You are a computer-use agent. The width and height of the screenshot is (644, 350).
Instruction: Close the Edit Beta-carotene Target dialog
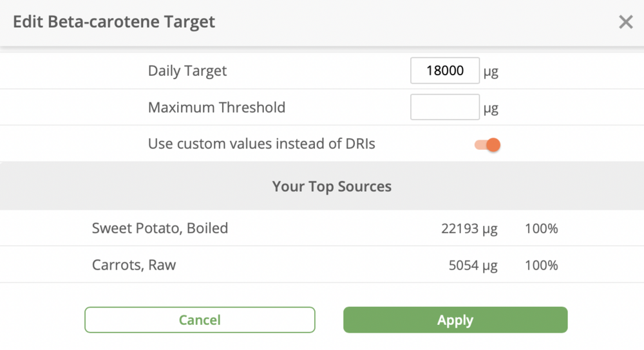[625, 23]
